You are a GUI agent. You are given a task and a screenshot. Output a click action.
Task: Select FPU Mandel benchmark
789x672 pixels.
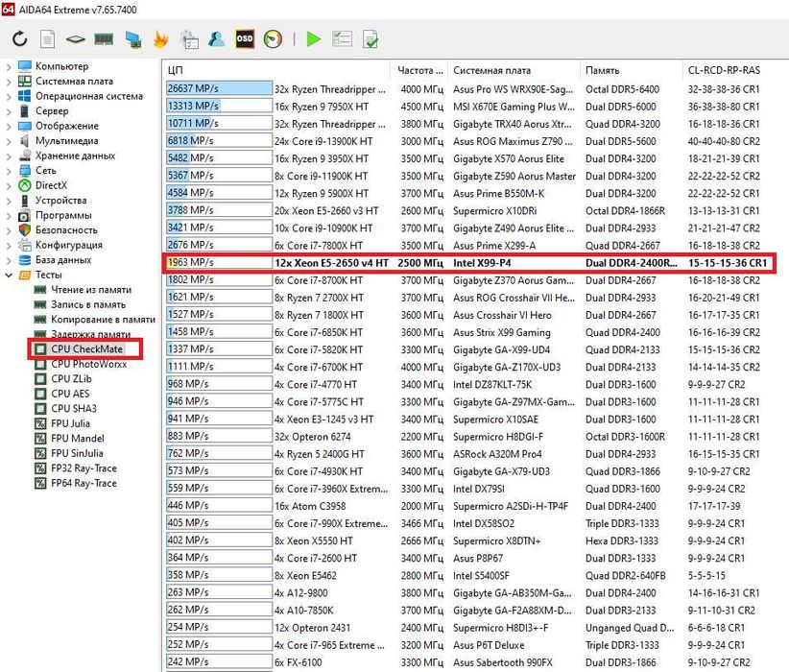[78, 439]
